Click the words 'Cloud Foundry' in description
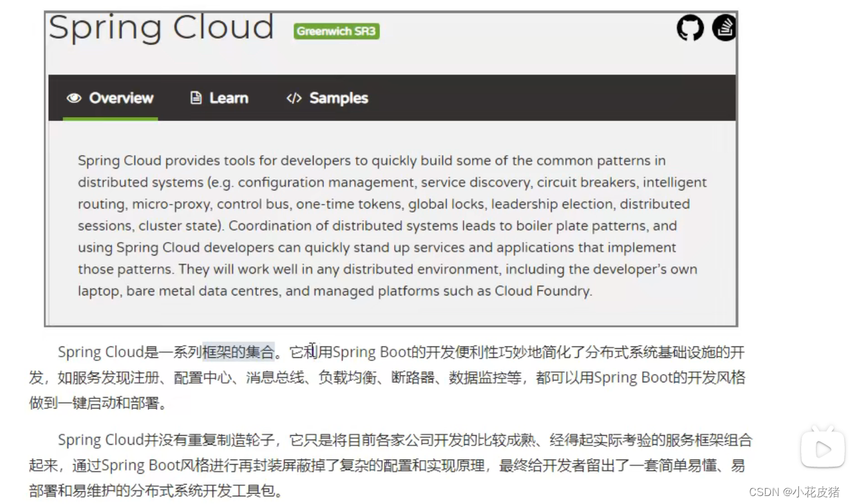This screenshot has width=850, height=504. tap(542, 291)
